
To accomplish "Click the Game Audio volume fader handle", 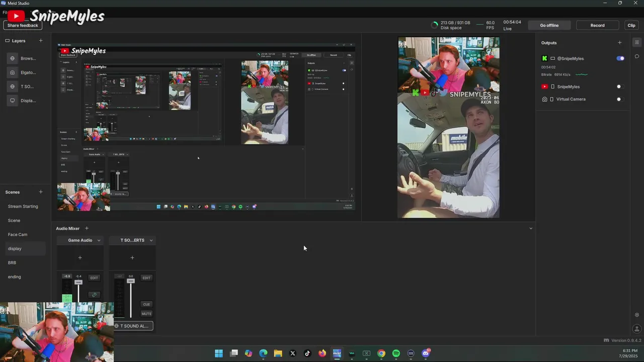I will 78,283.
